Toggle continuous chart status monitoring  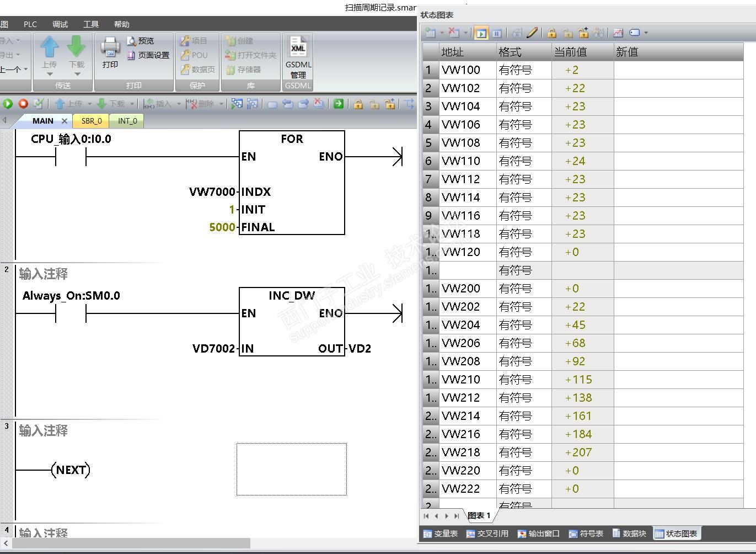pos(481,33)
